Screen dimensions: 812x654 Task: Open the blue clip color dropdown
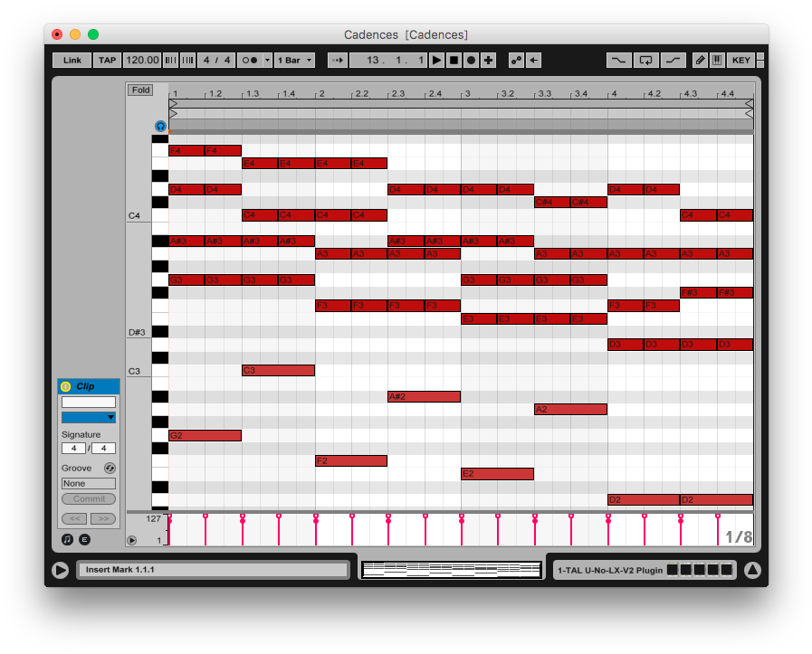tap(88, 417)
